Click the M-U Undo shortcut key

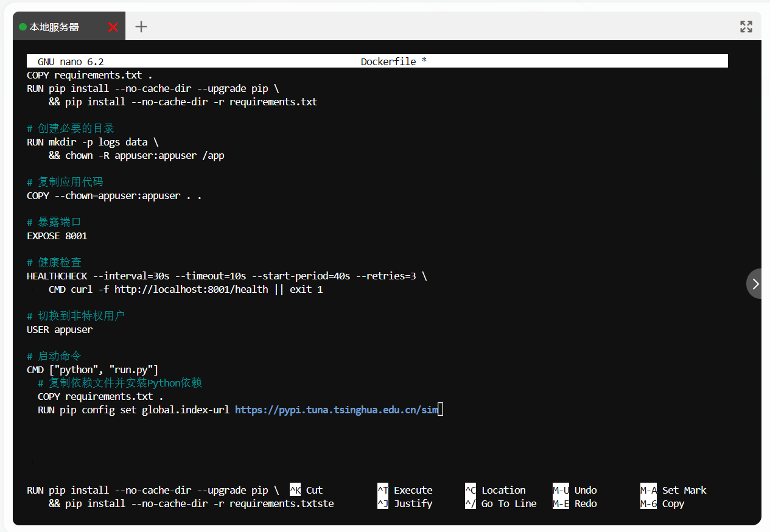click(x=561, y=490)
